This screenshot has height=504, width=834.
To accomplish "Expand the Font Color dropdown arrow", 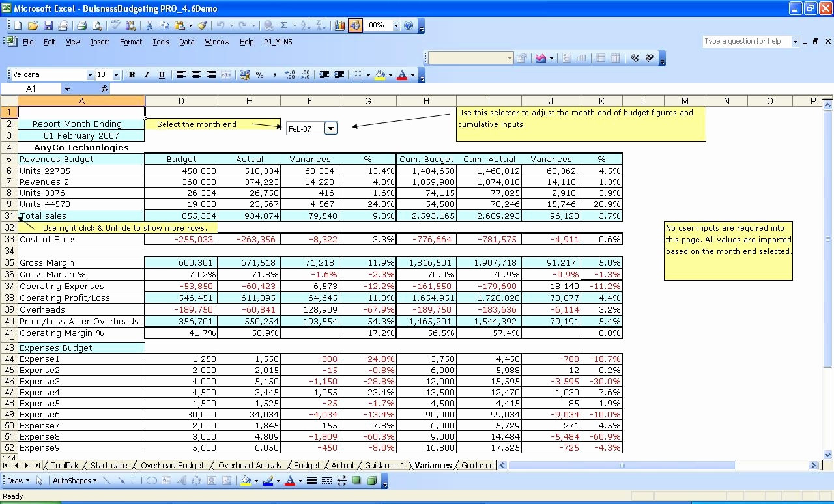I will click(412, 74).
